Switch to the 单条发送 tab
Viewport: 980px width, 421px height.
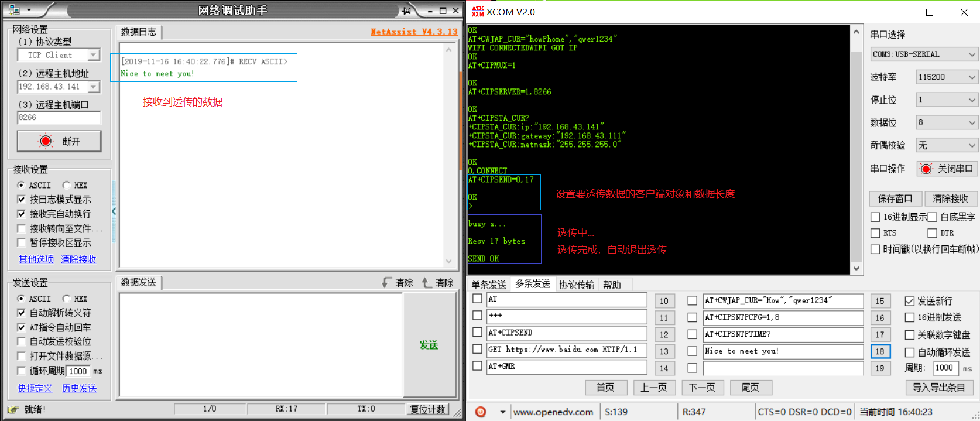[x=489, y=285]
